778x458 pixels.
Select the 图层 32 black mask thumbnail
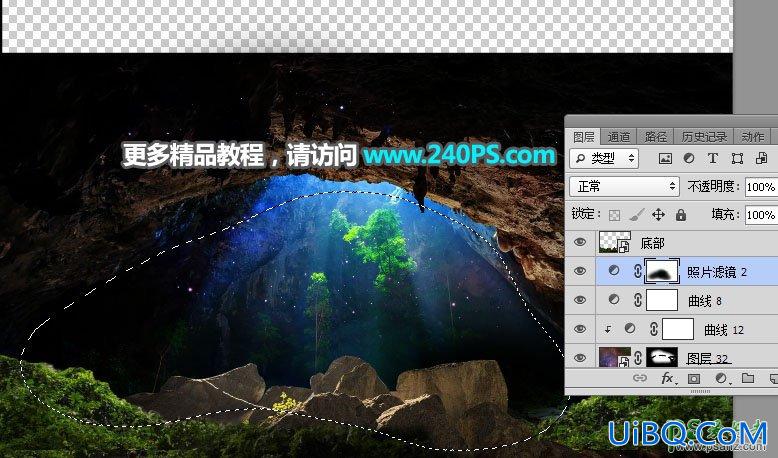(x=662, y=357)
